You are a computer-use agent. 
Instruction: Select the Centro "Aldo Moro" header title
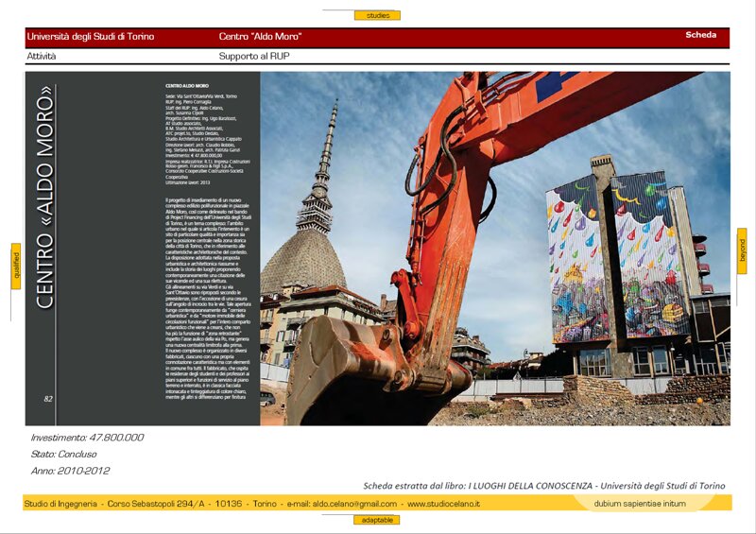pos(260,36)
